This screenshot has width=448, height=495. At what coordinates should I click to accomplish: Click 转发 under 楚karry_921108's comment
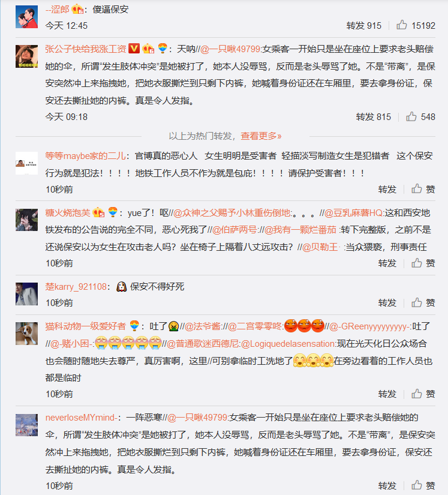pyautogui.click(x=387, y=303)
